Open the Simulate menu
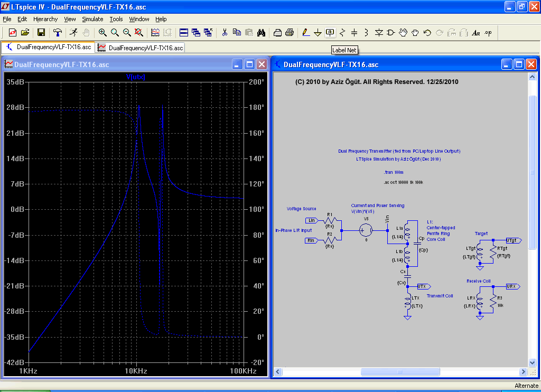This screenshot has width=541, height=392. coord(92,19)
